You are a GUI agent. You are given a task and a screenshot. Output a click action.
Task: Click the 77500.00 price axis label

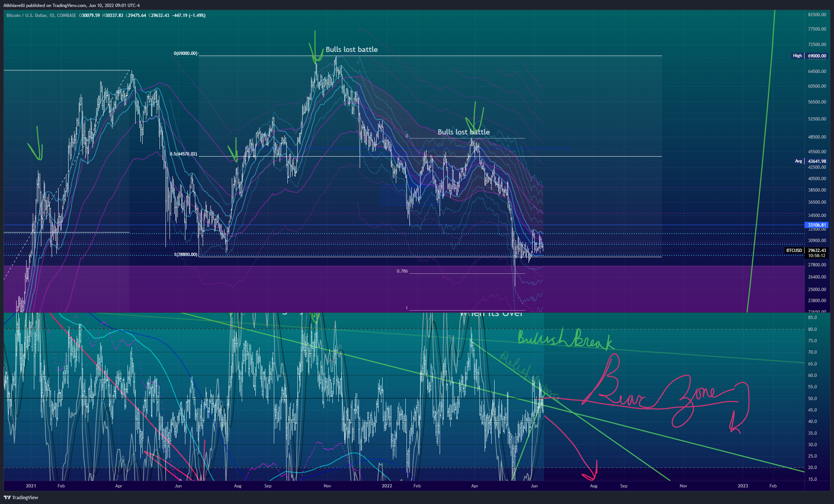pos(817,29)
